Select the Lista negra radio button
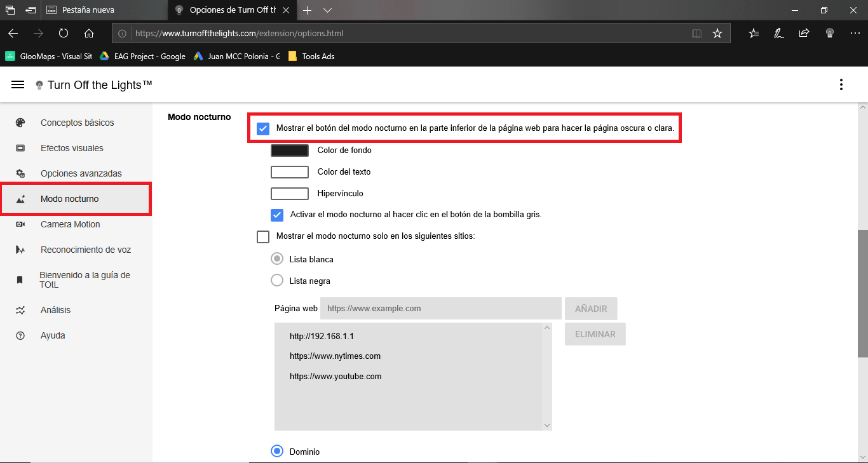The height and width of the screenshot is (463, 868). (x=277, y=280)
